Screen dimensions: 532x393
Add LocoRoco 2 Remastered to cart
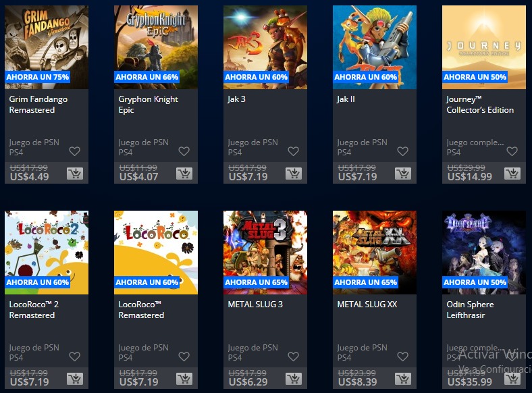(x=75, y=379)
